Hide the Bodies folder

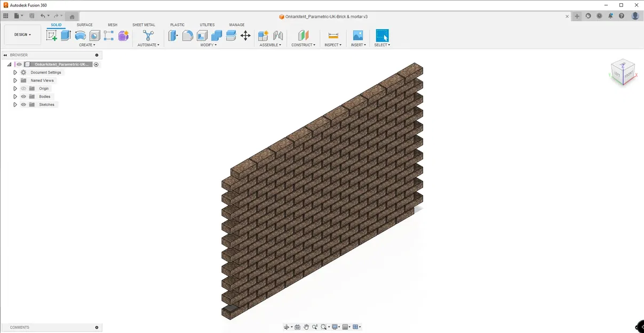(x=23, y=96)
